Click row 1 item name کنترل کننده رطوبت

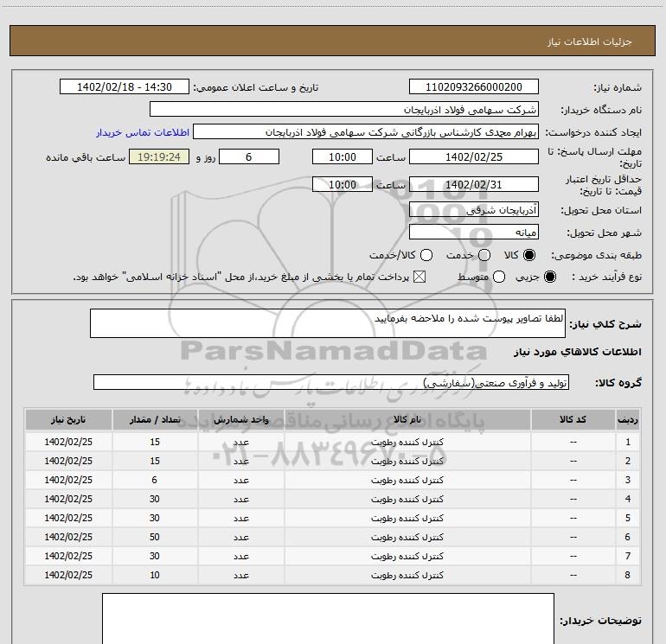(x=407, y=442)
